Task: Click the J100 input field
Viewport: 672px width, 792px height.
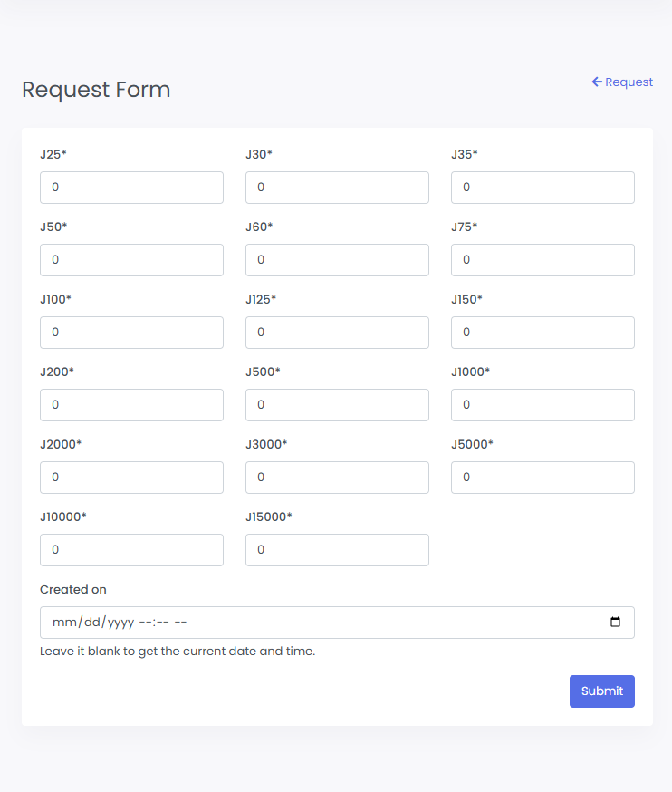Action: pos(131,333)
